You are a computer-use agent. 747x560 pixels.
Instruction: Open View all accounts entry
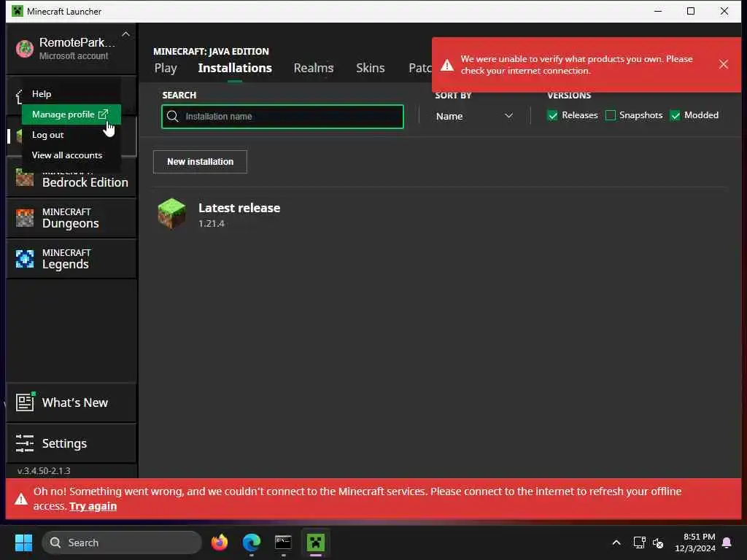pyautogui.click(x=71, y=155)
